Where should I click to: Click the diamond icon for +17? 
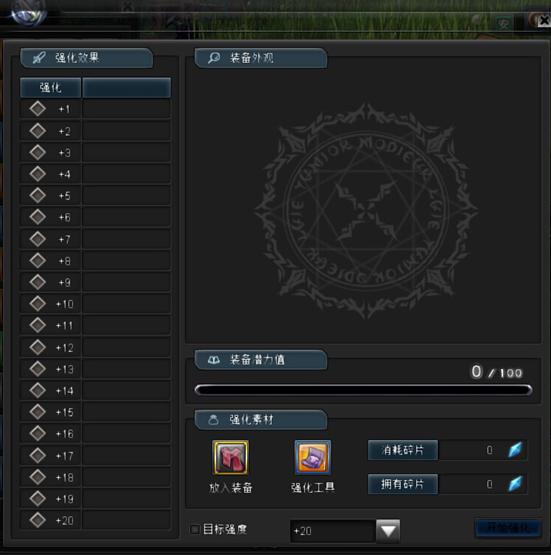38,456
